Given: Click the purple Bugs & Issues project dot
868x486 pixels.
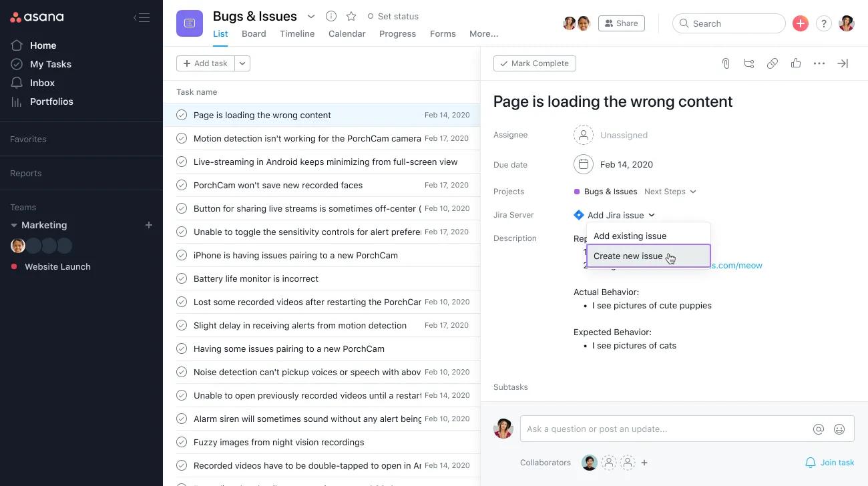Looking at the screenshot, I should tap(576, 192).
